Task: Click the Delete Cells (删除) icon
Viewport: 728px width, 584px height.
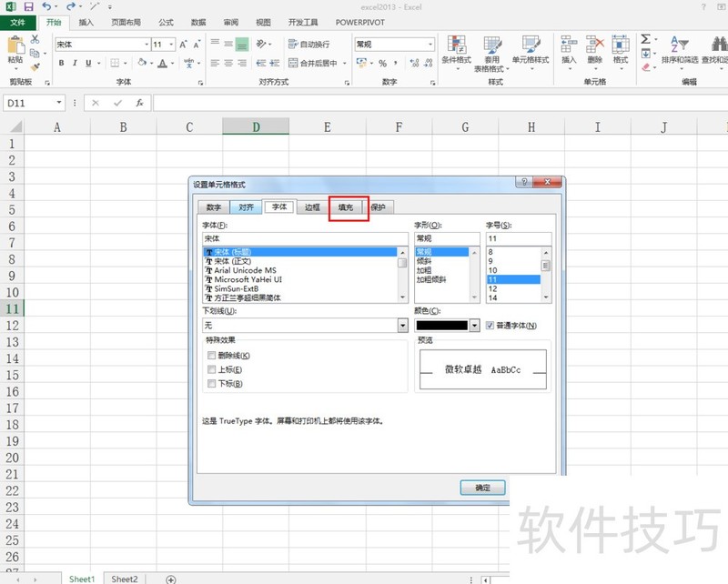Action: tap(592, 50)
